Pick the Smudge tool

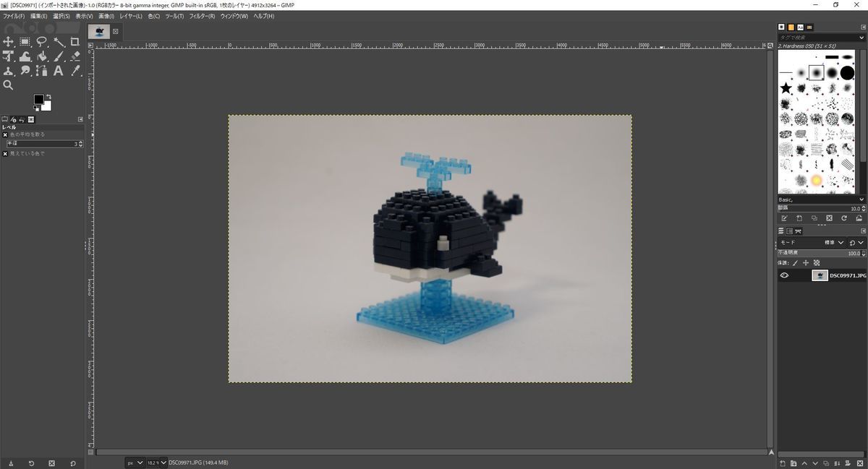pos(25,71)
